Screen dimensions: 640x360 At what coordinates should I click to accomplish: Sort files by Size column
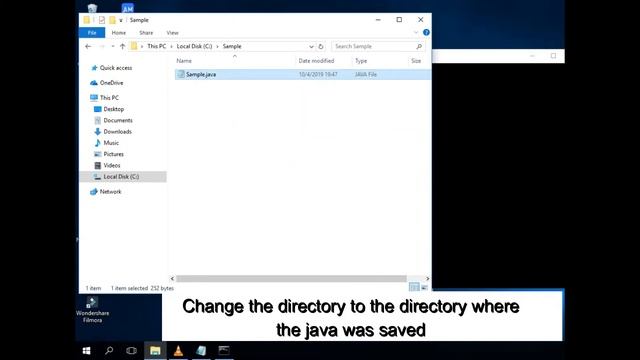(416, 61)
